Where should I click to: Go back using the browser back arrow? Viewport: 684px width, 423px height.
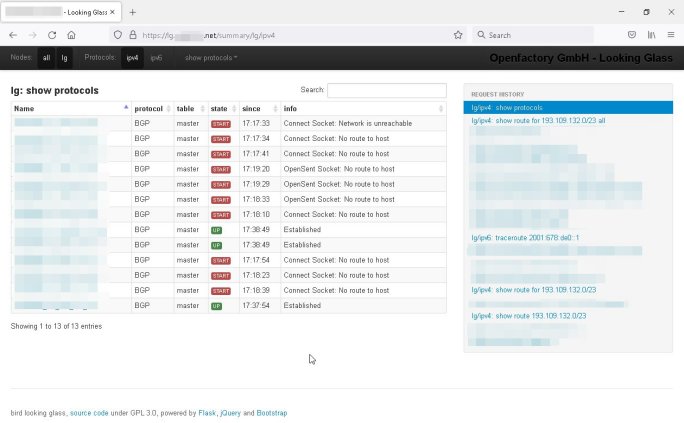point(13,35)
